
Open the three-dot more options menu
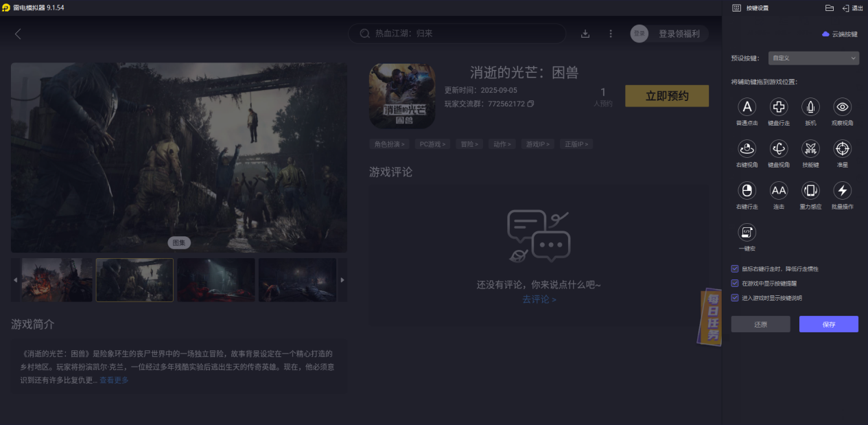pyautogui.click(x=611, y=34)
